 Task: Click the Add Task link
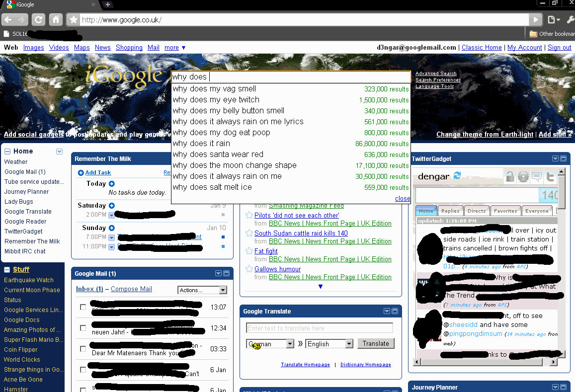98,172
